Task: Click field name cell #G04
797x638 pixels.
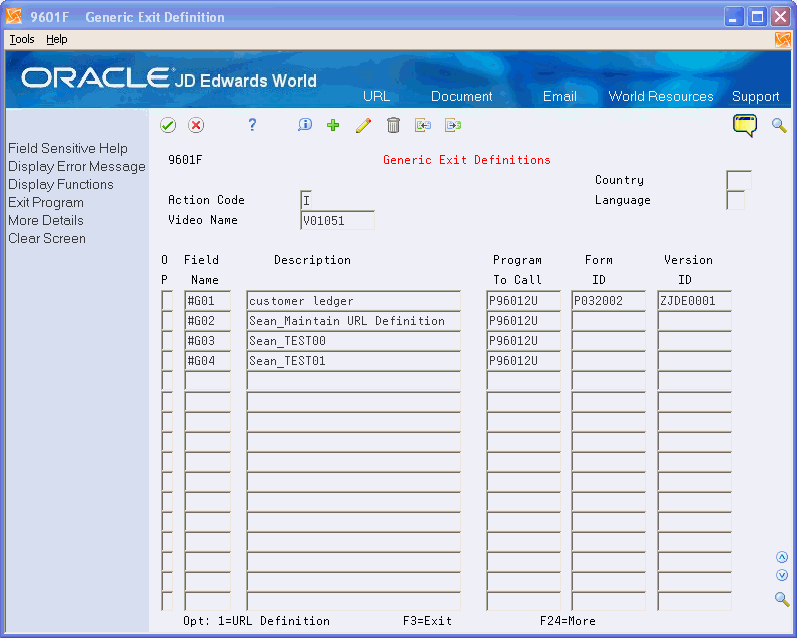Action: [207, 360]
